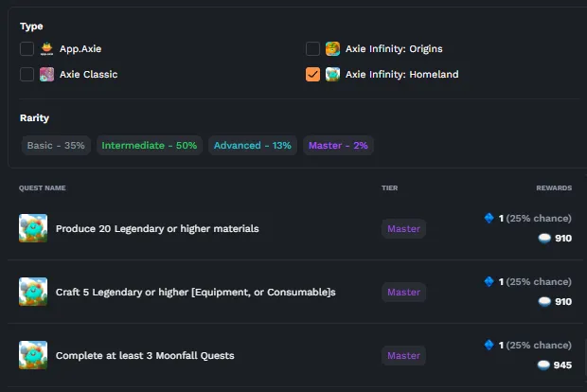
Task: Select the Craft 5 Legendary or higher quest title
Action: point(196,292)
